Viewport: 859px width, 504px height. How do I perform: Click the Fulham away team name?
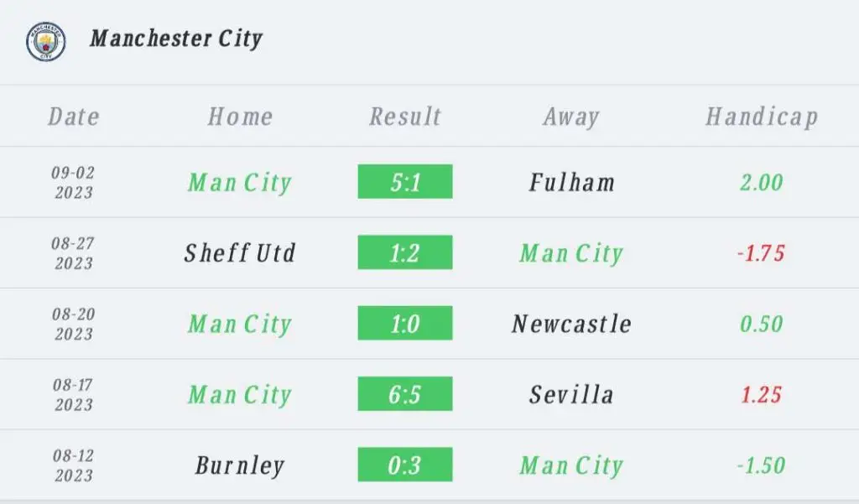[571, 183]
